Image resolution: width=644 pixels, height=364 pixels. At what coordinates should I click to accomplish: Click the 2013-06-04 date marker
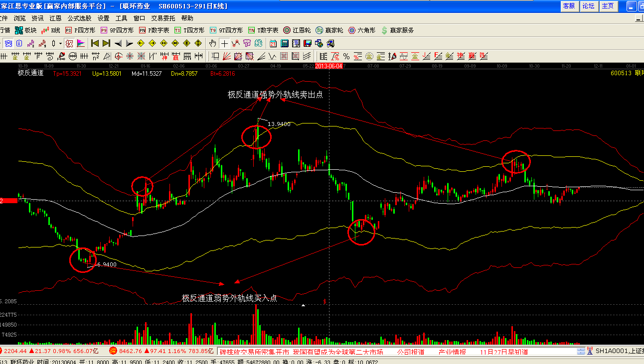tap(328, 66)
